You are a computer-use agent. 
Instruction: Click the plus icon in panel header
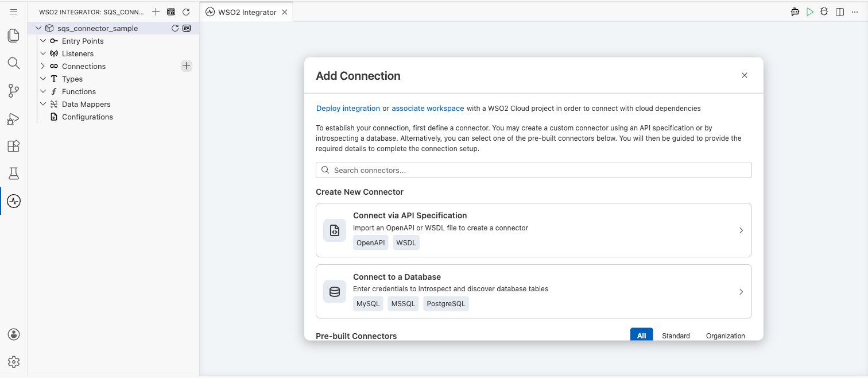156,12
